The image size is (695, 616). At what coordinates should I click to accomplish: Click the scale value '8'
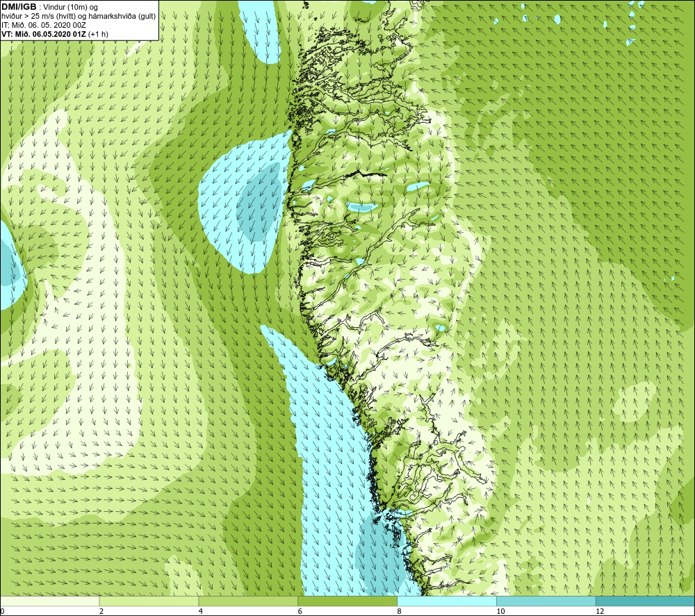(x=400, y=612)
